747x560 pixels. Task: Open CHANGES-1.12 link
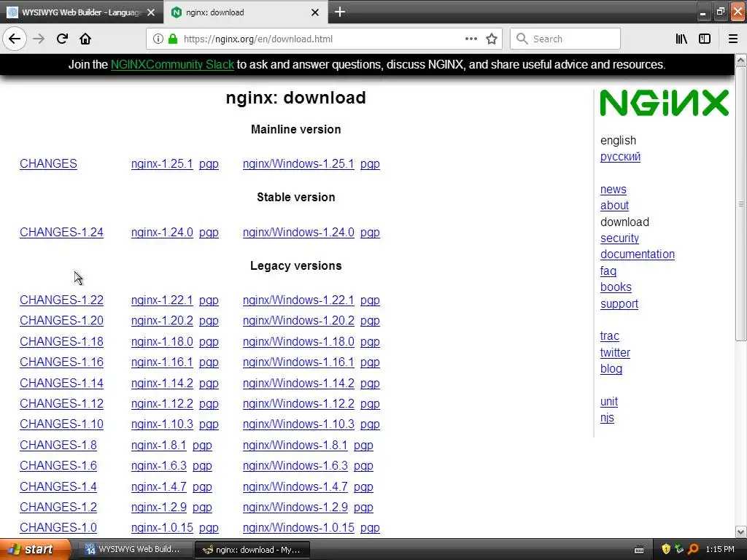61,404
